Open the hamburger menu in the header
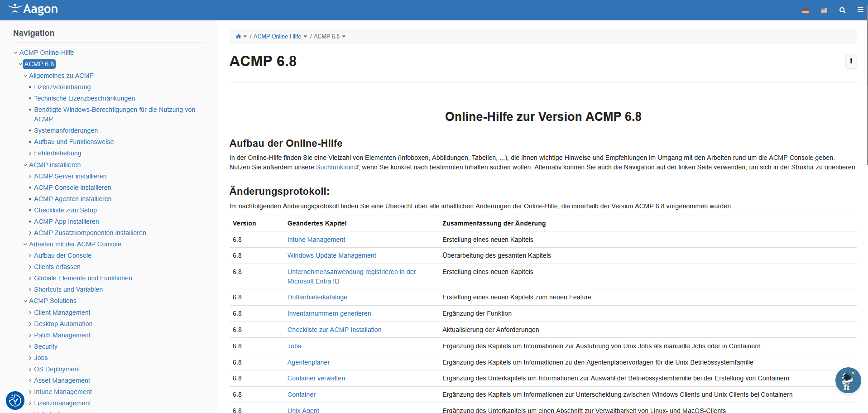Screen dimensions: 868x413 point(860,10)
